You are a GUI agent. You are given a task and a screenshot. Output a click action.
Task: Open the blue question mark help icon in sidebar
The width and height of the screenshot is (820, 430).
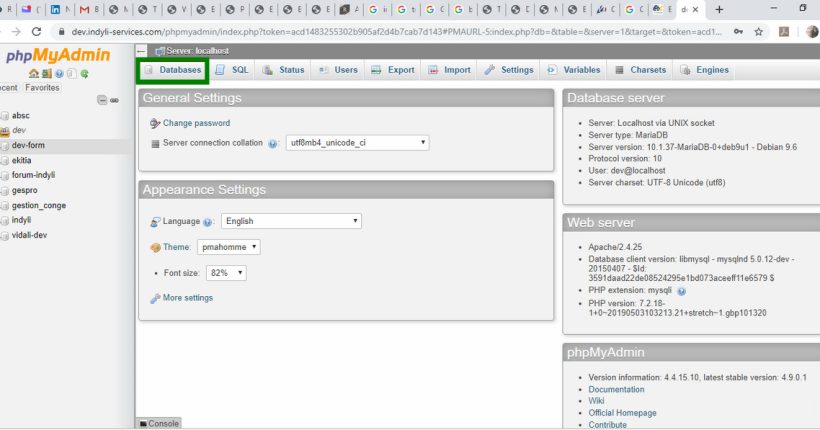(x=59, y=74)
